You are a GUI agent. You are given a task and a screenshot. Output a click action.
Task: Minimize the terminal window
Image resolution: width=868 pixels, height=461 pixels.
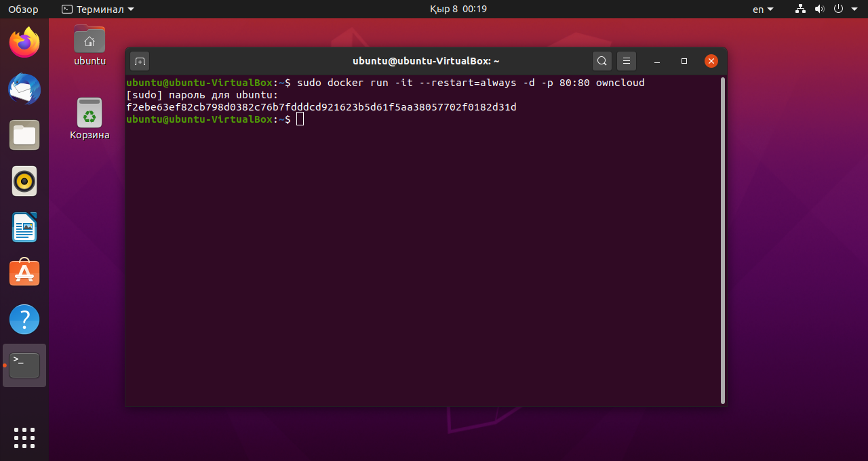click(x=657, y=61)
